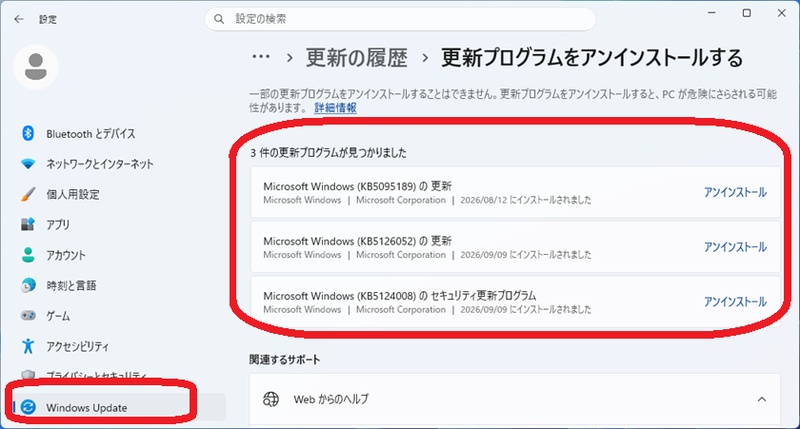The height and width of the screenshot is (429, 800).
Task: Click the user profile avatar
Action: 36,67
